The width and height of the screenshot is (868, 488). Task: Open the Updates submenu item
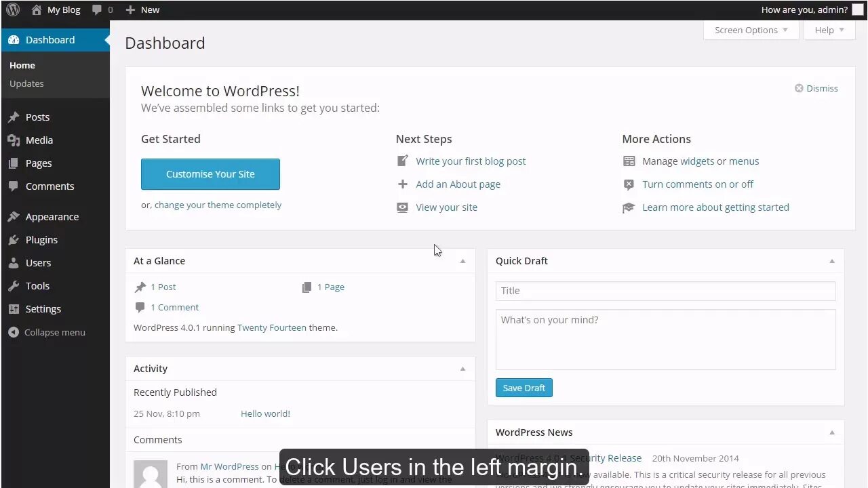pos(26,83)
